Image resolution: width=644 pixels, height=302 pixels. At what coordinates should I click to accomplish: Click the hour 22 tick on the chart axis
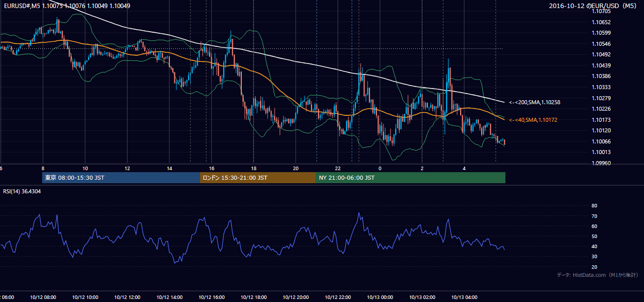pyautogui.click(x=338, y=168)
